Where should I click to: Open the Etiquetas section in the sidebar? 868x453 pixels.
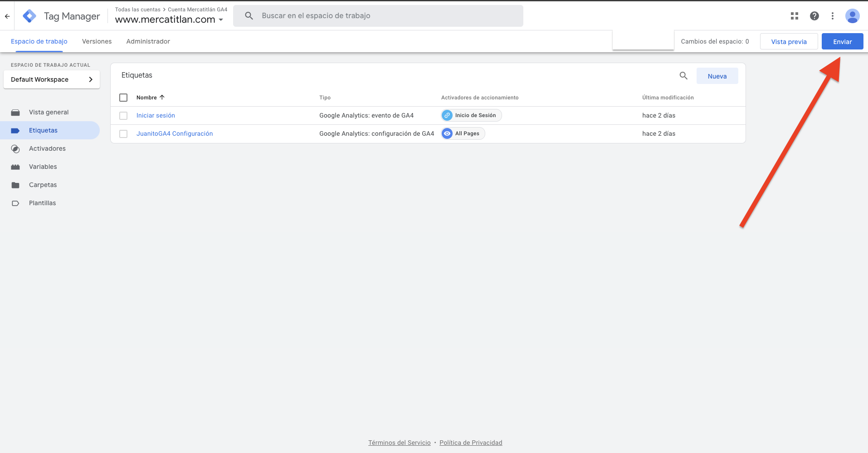pos(43,130)
